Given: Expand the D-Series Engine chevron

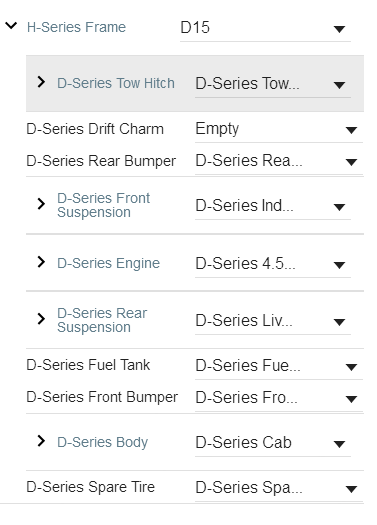Looking at the screenshot, I should [41, 262].
